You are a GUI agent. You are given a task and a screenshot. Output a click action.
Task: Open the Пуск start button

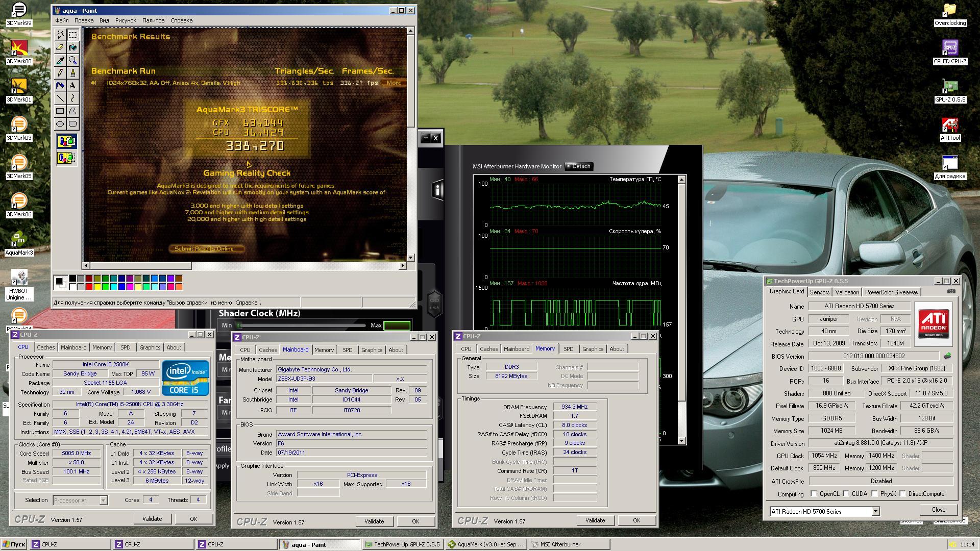[x=14, y=544]
